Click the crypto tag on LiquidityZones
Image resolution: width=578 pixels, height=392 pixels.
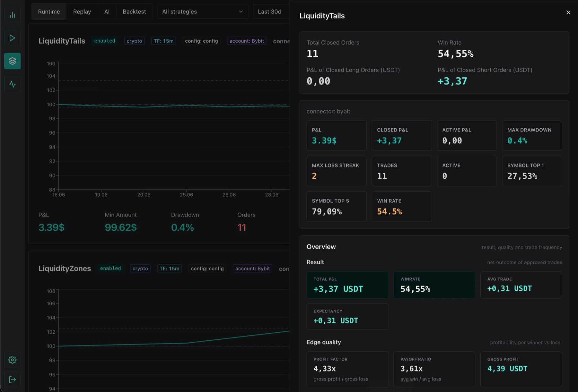point(140,268)
